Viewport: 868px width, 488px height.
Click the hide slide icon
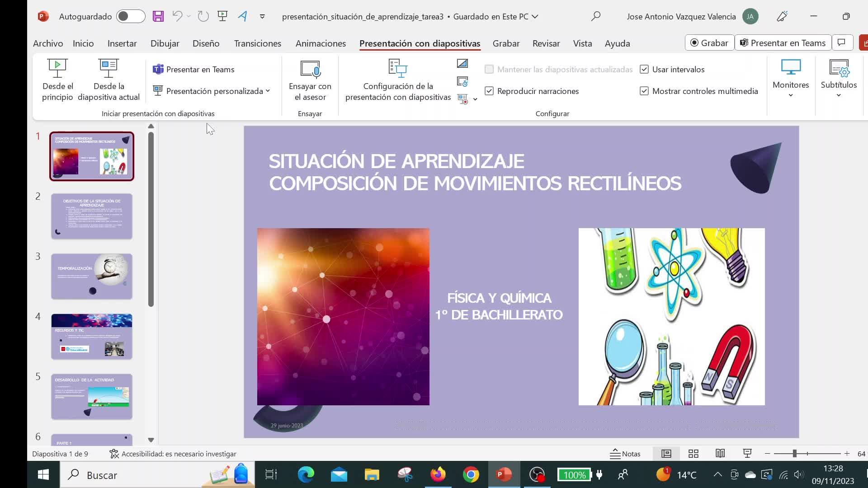tap(462, 64)
